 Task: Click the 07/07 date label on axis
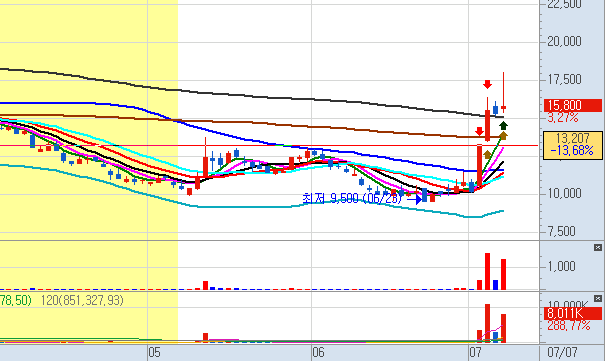pyautogui.click(x=563, y=352)
